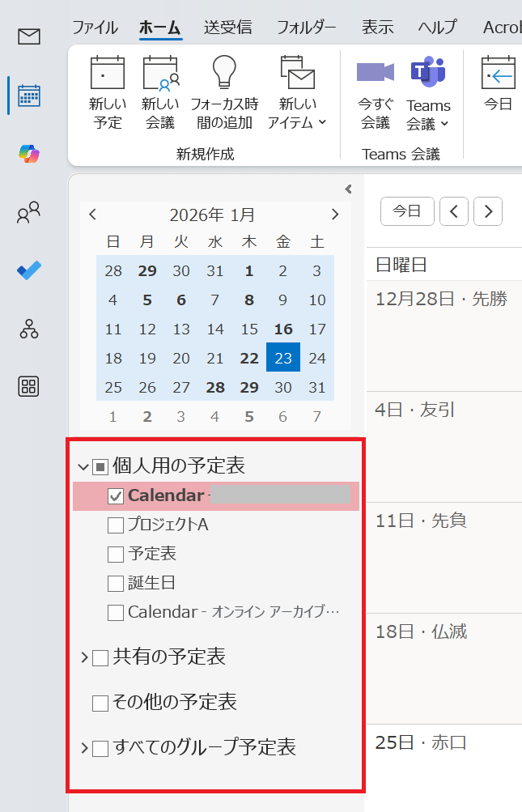Viewport: 522px width, 812px height.
Task: Uncheck the bold Calendar checkbox
Action: point(116,496)
